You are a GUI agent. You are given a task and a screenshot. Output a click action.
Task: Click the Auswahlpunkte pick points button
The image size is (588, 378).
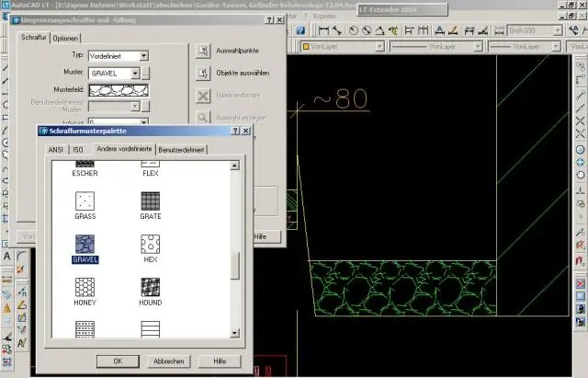click(x=203, y=51)
